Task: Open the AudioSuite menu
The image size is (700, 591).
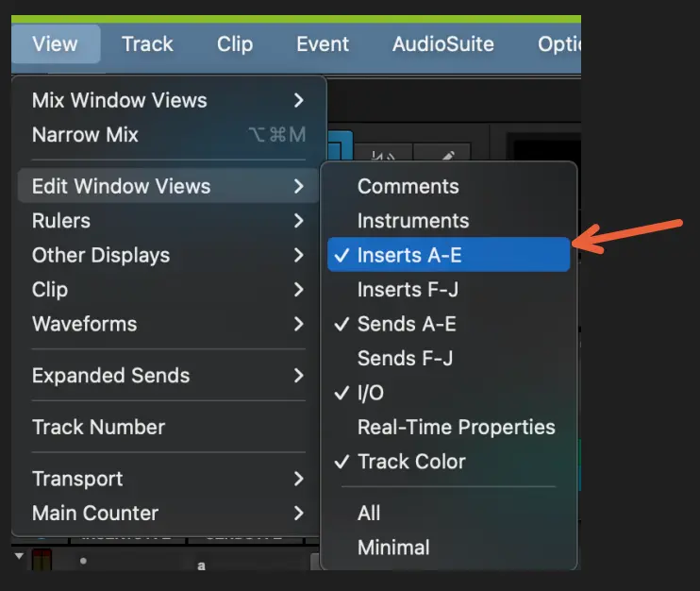Action: tap(442, 44)
